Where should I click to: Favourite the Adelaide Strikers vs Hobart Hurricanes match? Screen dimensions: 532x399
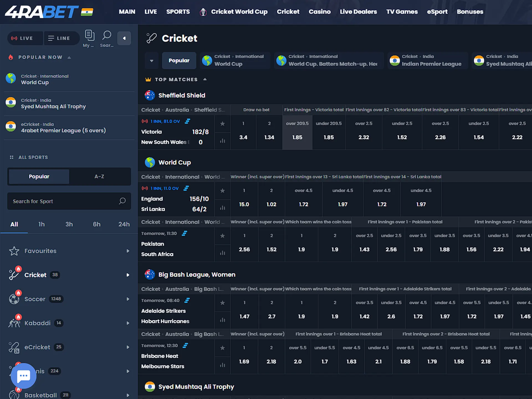(x=222, y=303)
